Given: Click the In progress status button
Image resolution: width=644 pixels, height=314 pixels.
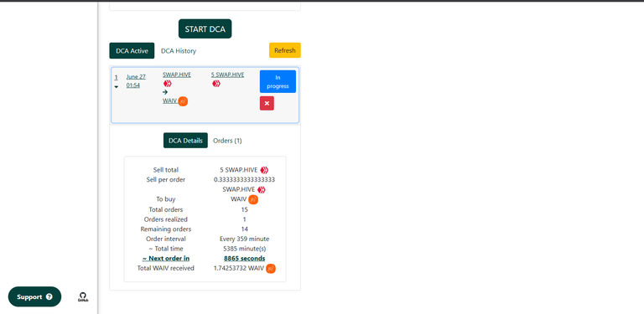Looking at the screenshot, I should coord(278,81).
